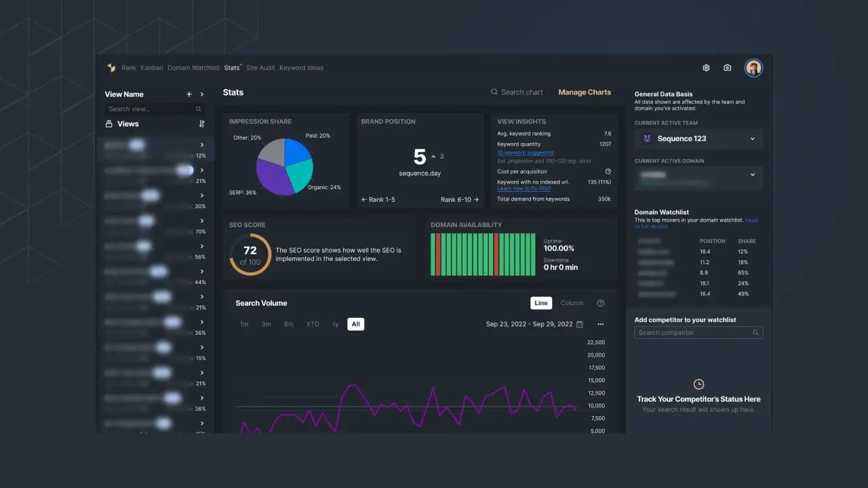868x488 pixels.
Task: Select the archive icon beside Views label
Action: (108, 124)
